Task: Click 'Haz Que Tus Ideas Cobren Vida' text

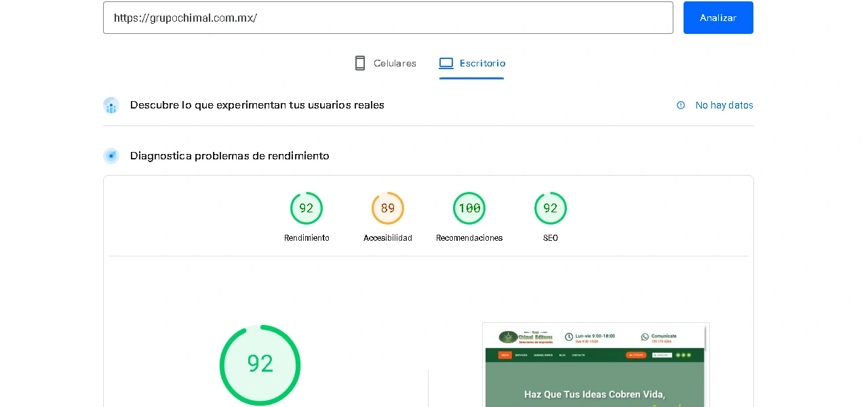Action: click(595, 394)
